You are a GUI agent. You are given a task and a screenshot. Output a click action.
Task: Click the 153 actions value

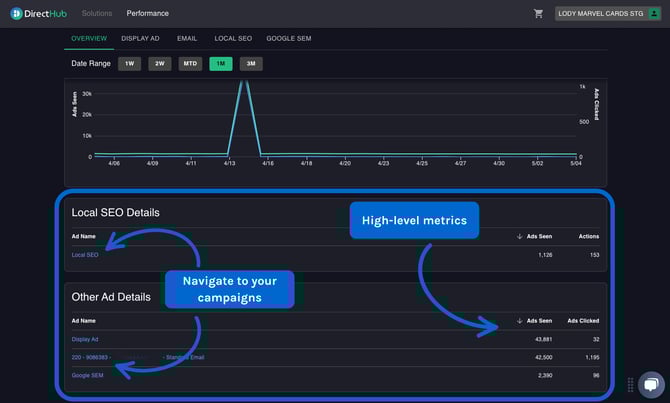click(594, 255)
